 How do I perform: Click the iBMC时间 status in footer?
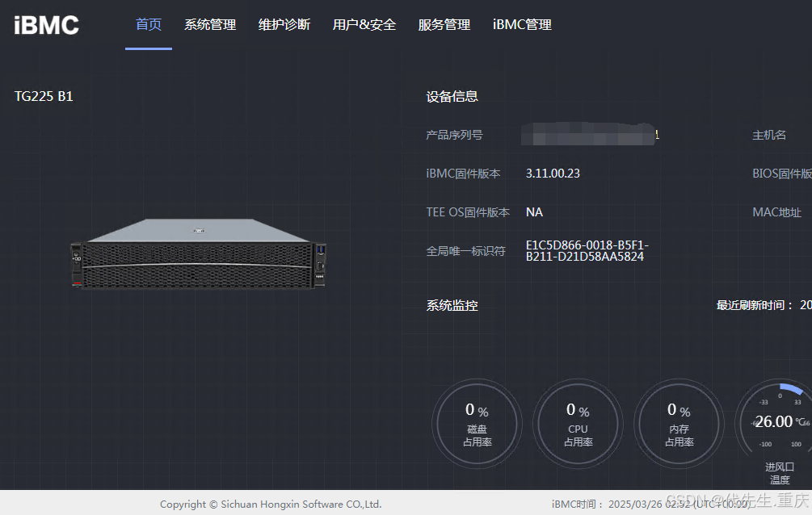pyautogui.click(x=651, y=505)
